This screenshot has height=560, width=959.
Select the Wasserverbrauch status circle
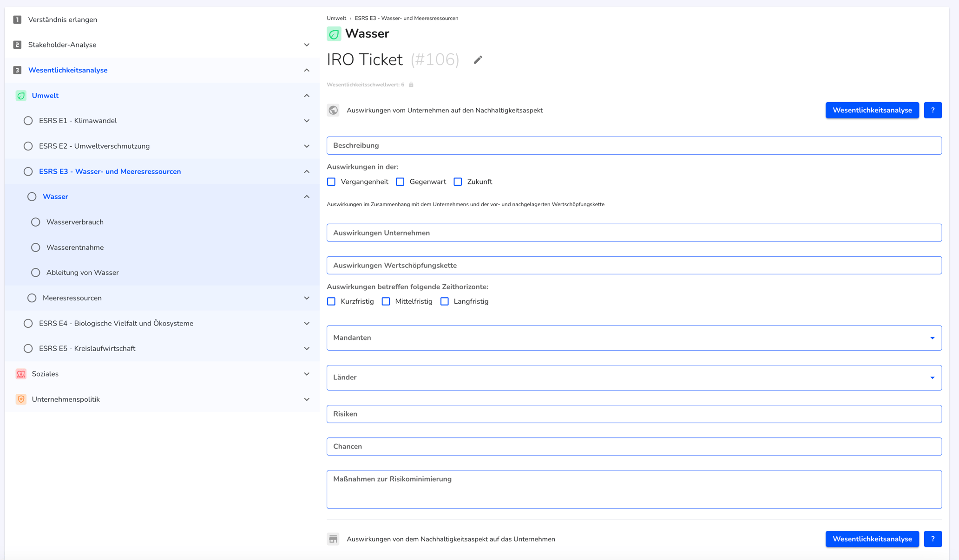click(35, 222)
